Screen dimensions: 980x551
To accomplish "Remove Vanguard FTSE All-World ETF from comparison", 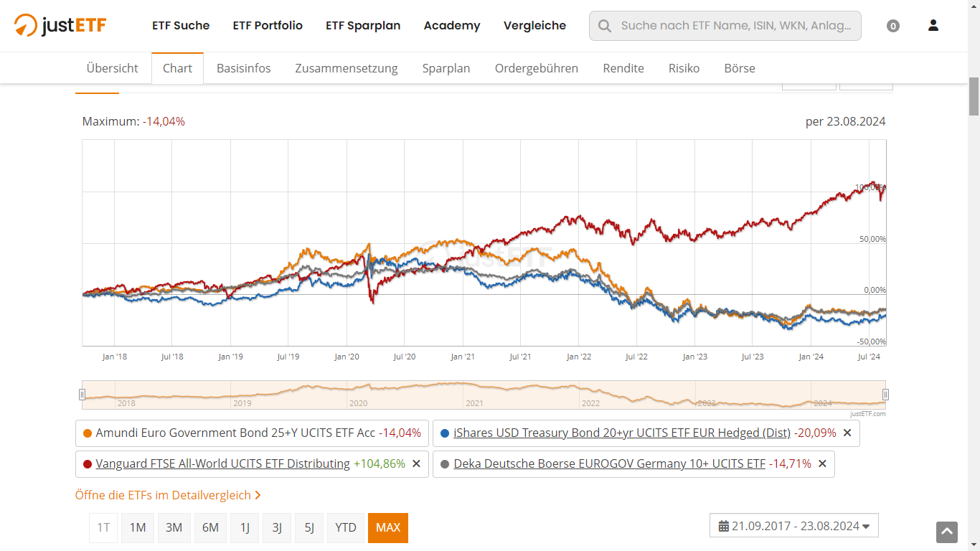I will click(x=416, y=464).
